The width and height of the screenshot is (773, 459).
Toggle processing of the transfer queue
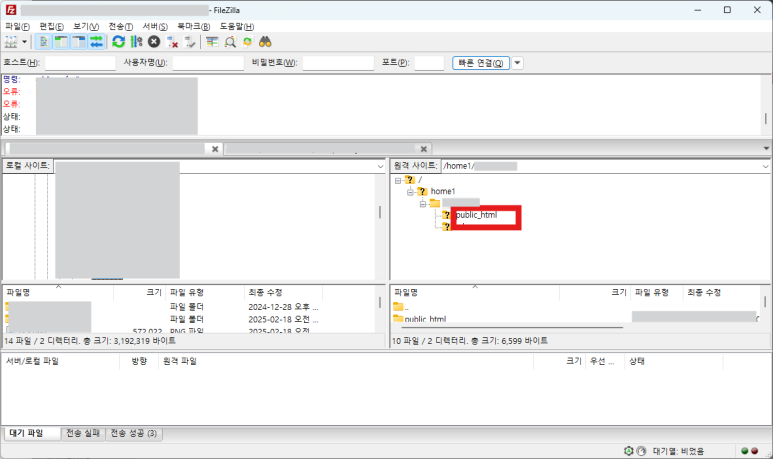point(136,42)
